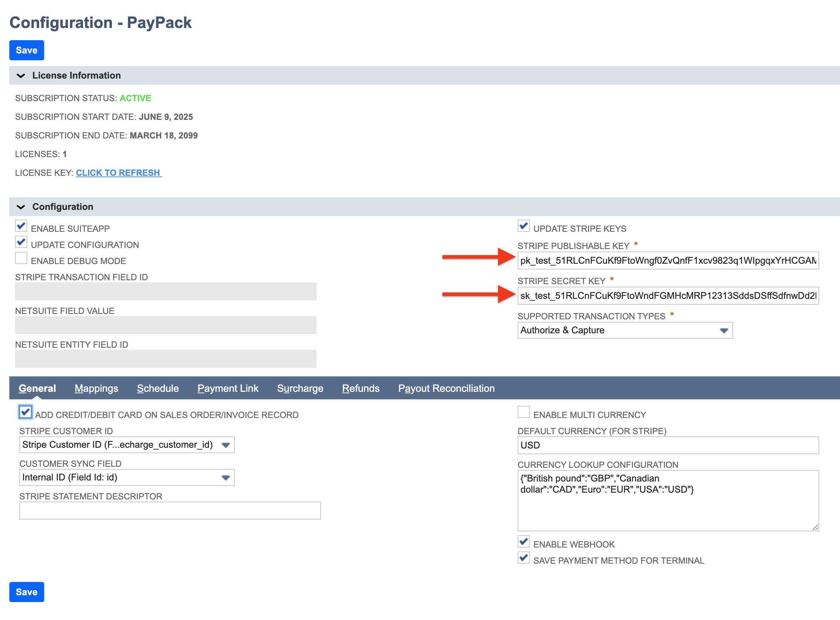Click the NetSuite Entity Field ID field

165,359
